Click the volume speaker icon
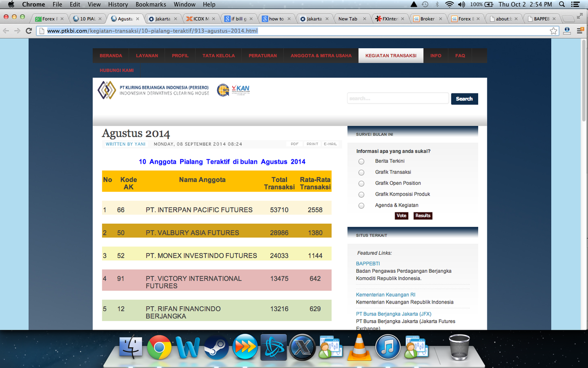This screenshot has height=368, width=588. click(x=462, y=4)
